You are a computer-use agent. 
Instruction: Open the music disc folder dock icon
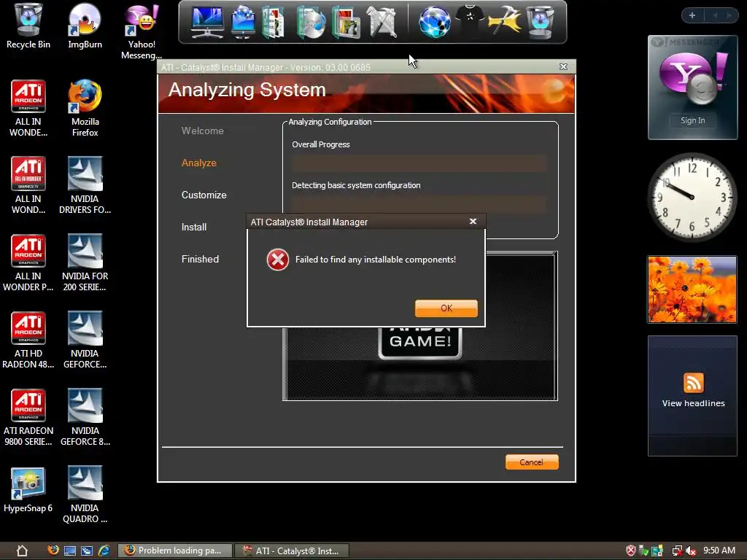point(311,22)
